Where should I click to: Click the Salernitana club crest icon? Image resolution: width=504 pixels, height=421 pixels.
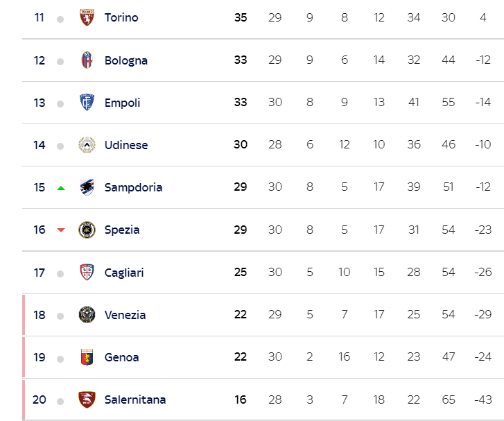coord(87,399)
